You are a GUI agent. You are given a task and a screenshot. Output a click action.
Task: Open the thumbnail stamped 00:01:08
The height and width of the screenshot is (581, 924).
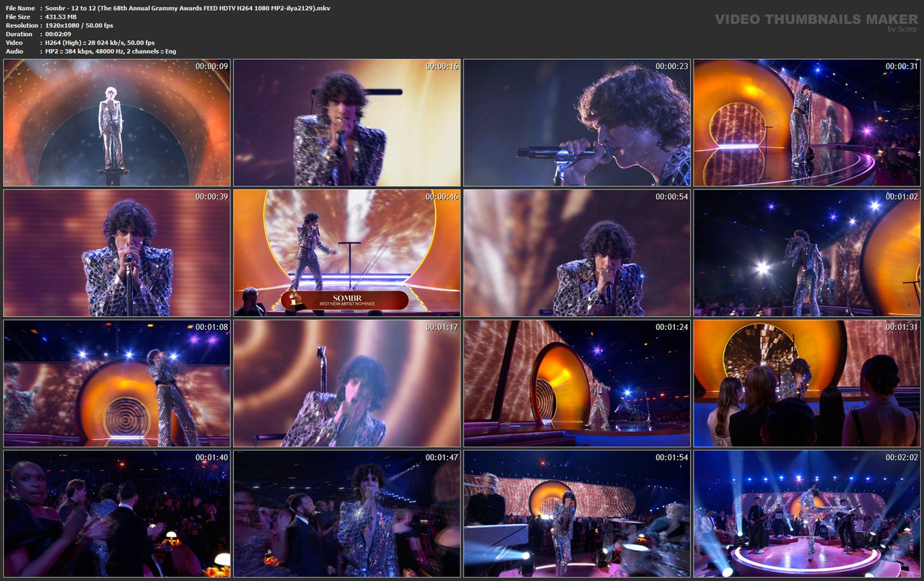pos(117,383)
